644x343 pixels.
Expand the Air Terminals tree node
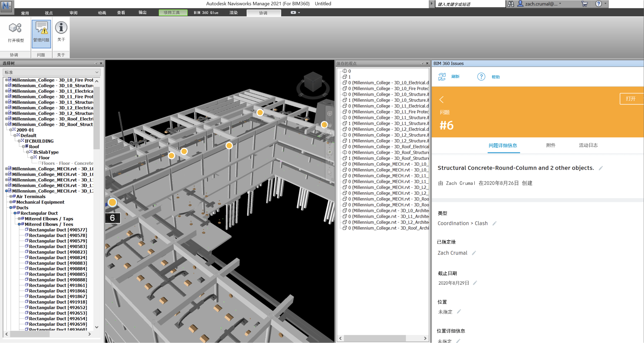tap(11, 196)
